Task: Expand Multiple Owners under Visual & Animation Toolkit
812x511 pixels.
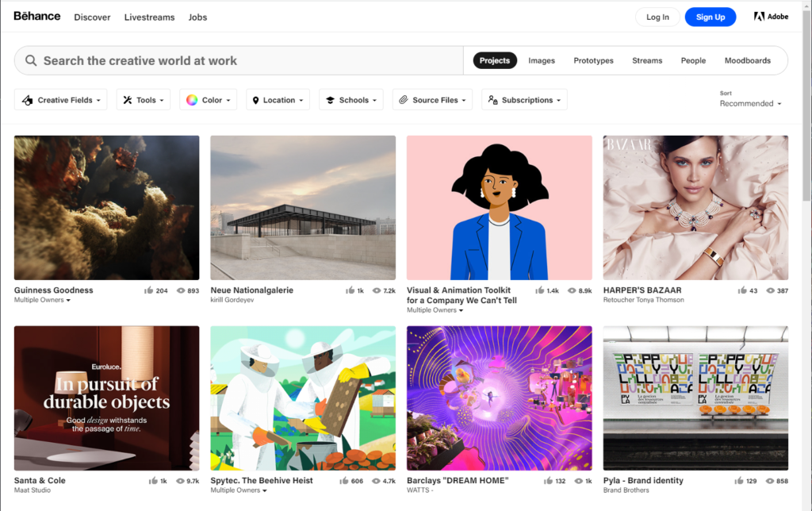Action: 435,310
